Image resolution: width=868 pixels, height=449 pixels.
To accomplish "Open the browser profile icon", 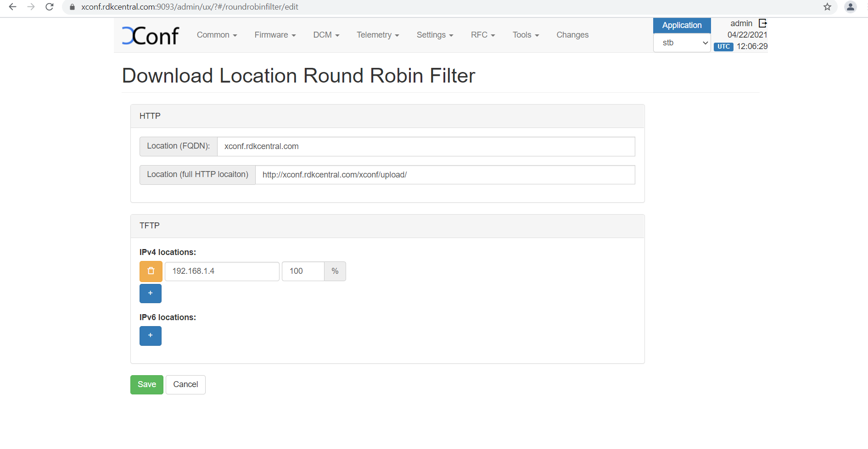I will click(x=850, y=7).
